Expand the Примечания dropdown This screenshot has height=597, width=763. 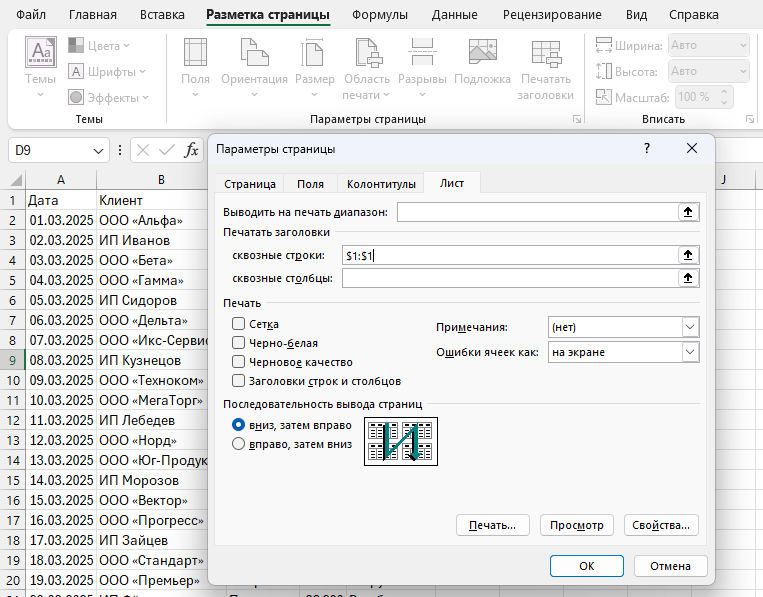point(689,328)
